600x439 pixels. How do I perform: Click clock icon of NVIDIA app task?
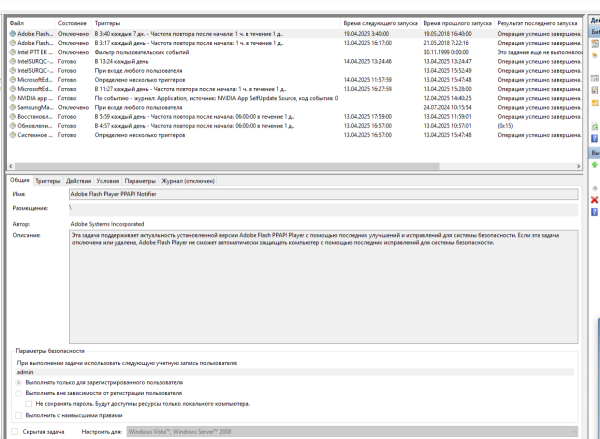coord(13,98)
